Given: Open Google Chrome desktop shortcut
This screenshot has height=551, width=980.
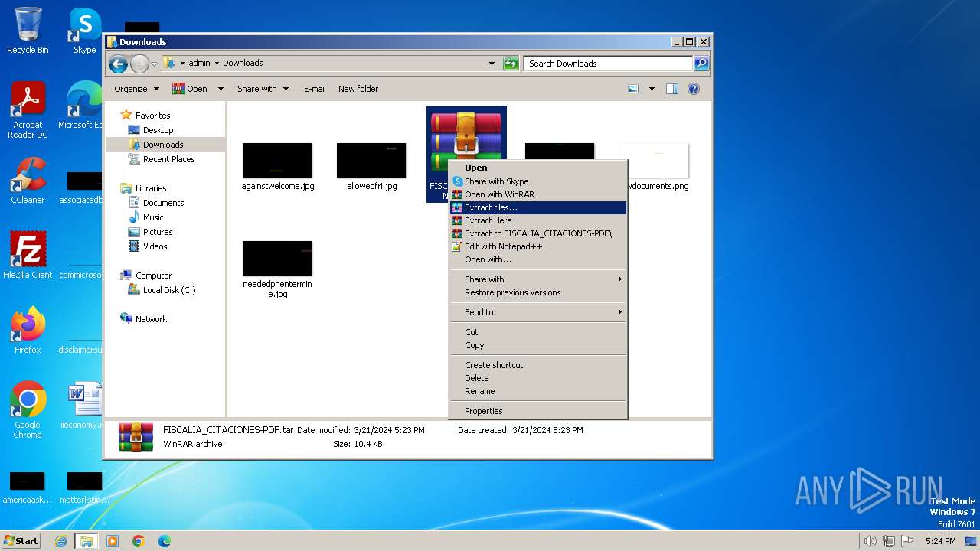Looking at the screenshot, I should (x=28, y=409).
